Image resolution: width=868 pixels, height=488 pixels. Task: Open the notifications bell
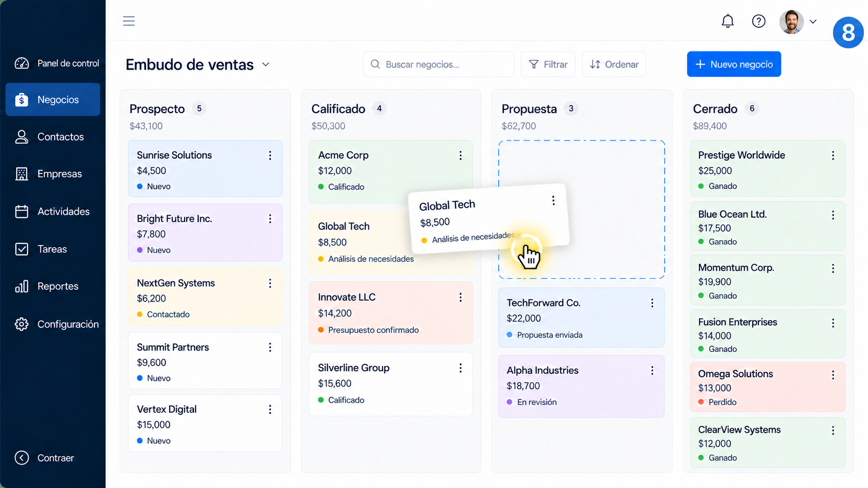727,21
